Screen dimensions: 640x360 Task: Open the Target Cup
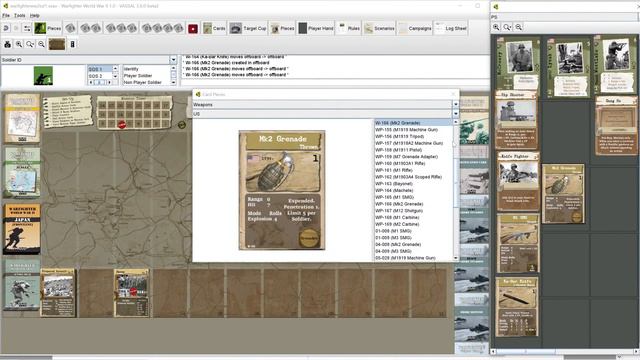248,28
